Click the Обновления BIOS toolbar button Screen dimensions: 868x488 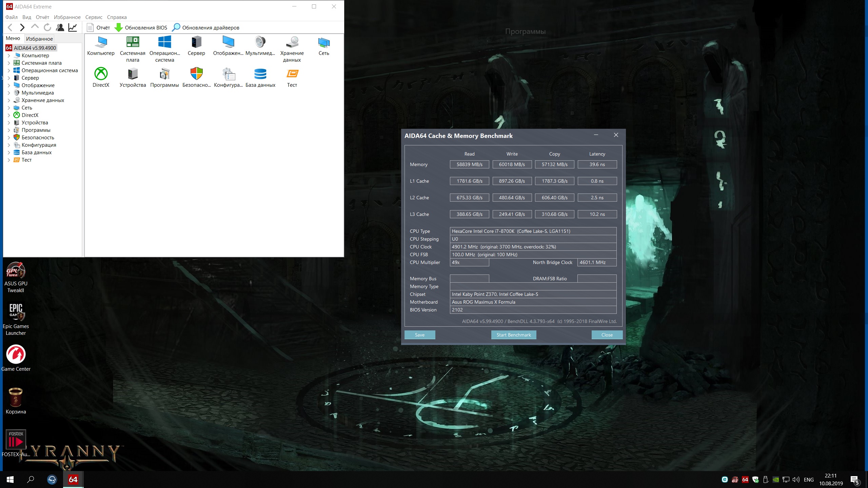click(x=141, y=28)
